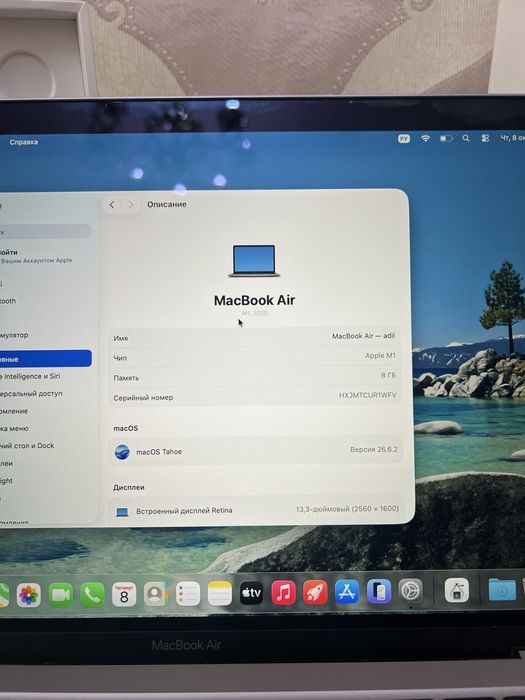Open Control Center in menu bar
525x700 pixels.
pos(485,138)
